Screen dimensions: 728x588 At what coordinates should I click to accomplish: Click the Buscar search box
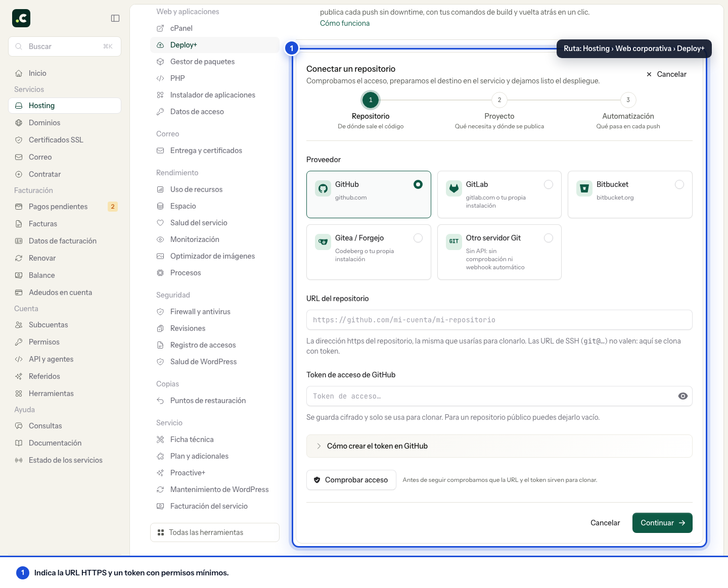click(65, 46)
